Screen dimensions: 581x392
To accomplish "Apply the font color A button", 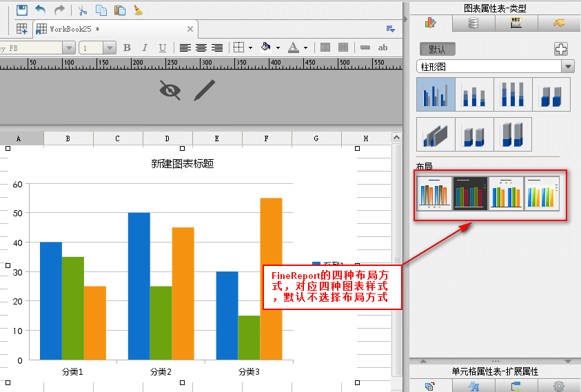I will pyautogui.click(x=294, y=48).
